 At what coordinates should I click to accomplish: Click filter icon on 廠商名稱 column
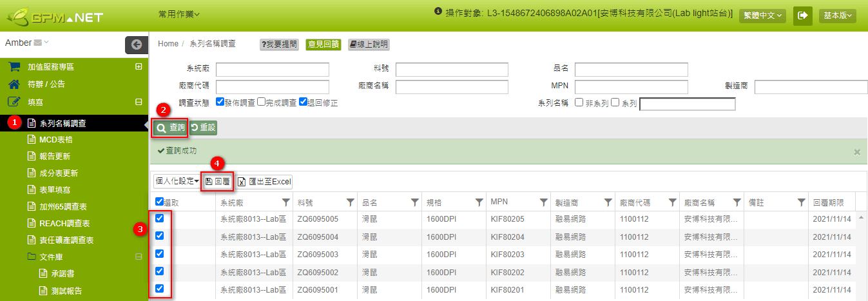pos(737,202)
